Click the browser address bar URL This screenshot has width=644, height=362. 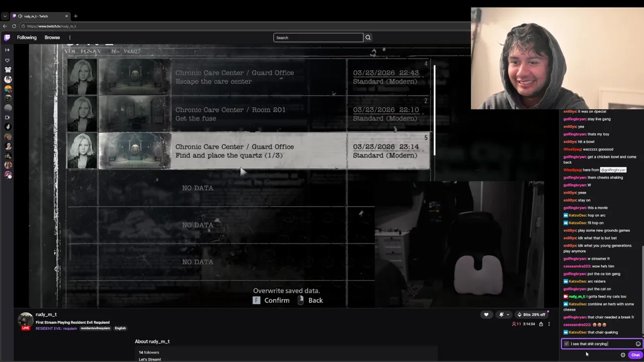51,26
